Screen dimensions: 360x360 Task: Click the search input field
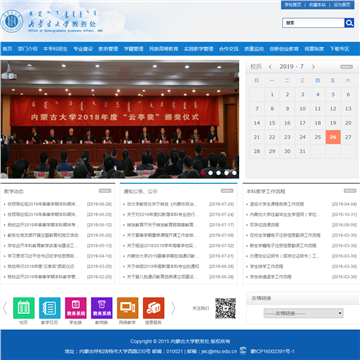click(x=313, y=23)
